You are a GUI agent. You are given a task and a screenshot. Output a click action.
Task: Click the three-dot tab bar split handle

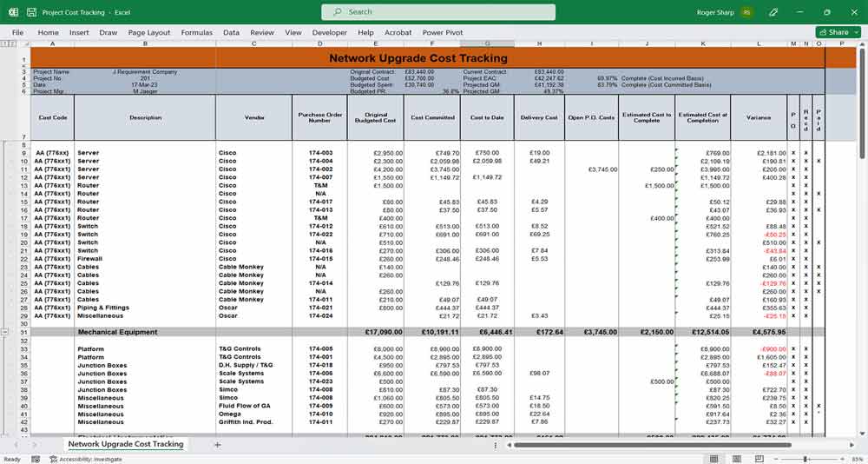point(496,445)
